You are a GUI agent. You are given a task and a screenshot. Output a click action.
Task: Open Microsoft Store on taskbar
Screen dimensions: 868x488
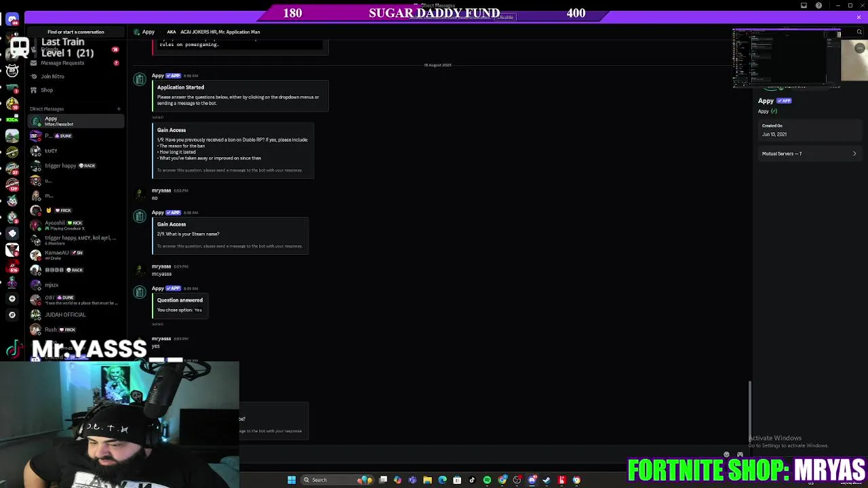[x=457, y=480]
